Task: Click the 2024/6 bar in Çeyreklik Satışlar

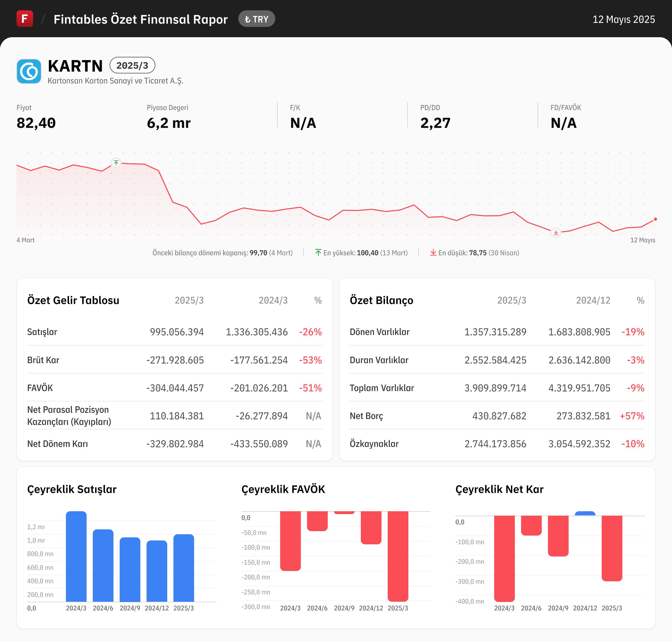Action: click(x=103, y=566)
